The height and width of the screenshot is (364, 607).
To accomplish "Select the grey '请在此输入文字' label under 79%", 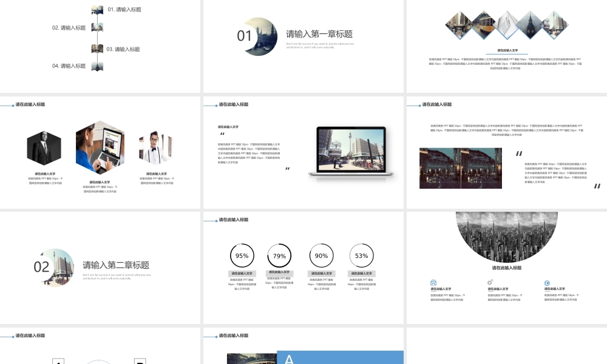I will [279, 273].
